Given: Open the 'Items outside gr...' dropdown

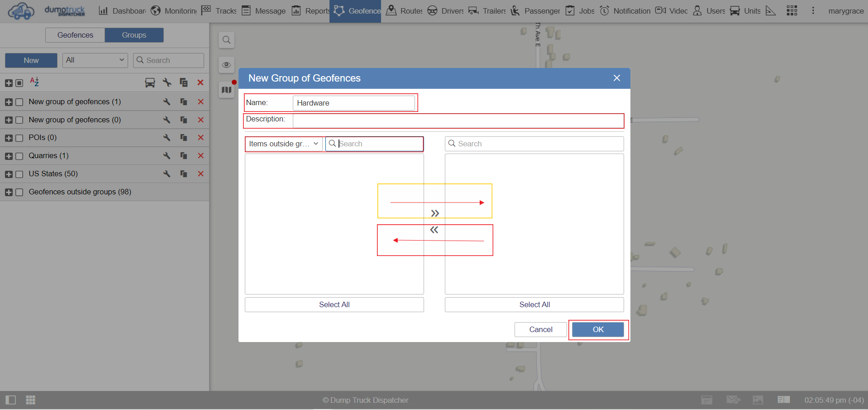Looking at the screenshot, I should click(283, 144).
